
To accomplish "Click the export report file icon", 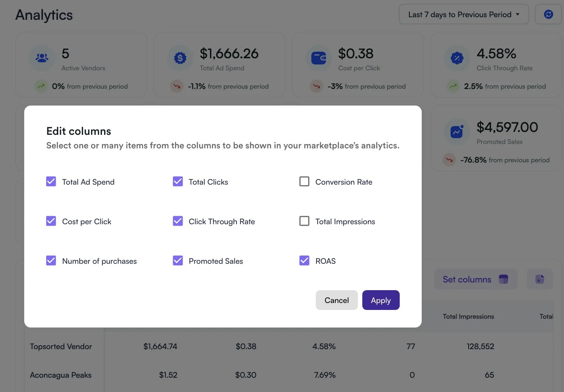I will click(539, 279).
